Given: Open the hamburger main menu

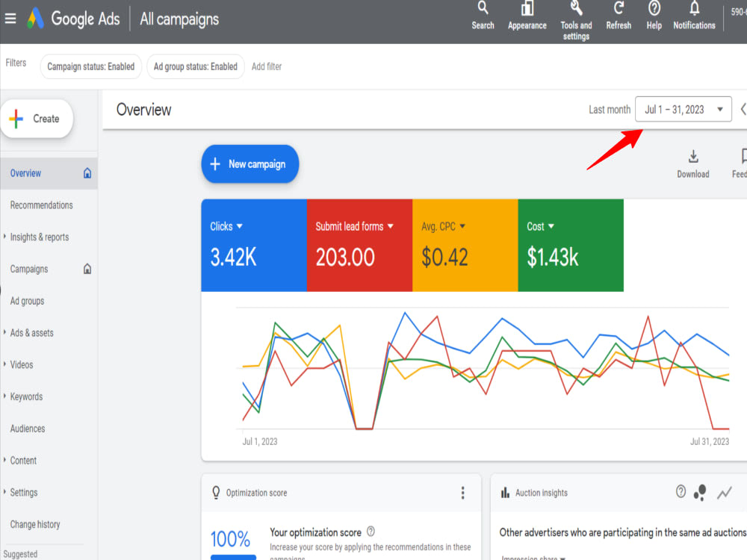Looking at the screenshot, I should (x=10, y=19).
